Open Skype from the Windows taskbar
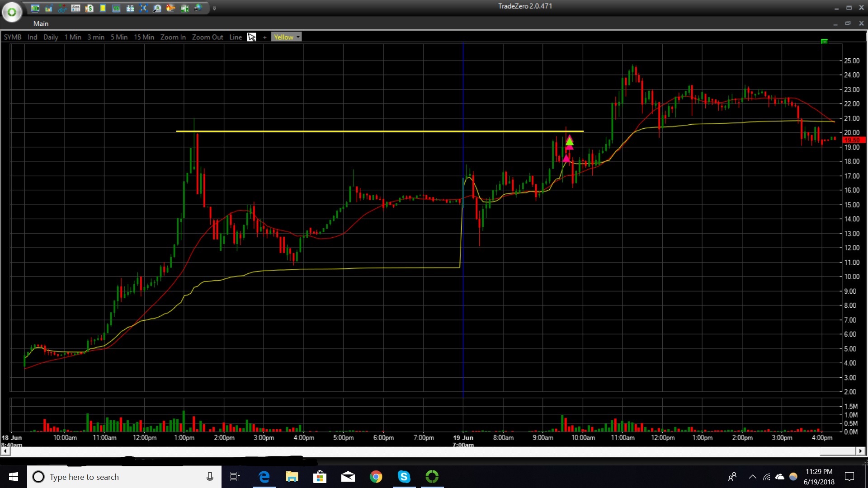Image resolution: width=868 pixels, height=488 pixels. [x=404, y=477]
